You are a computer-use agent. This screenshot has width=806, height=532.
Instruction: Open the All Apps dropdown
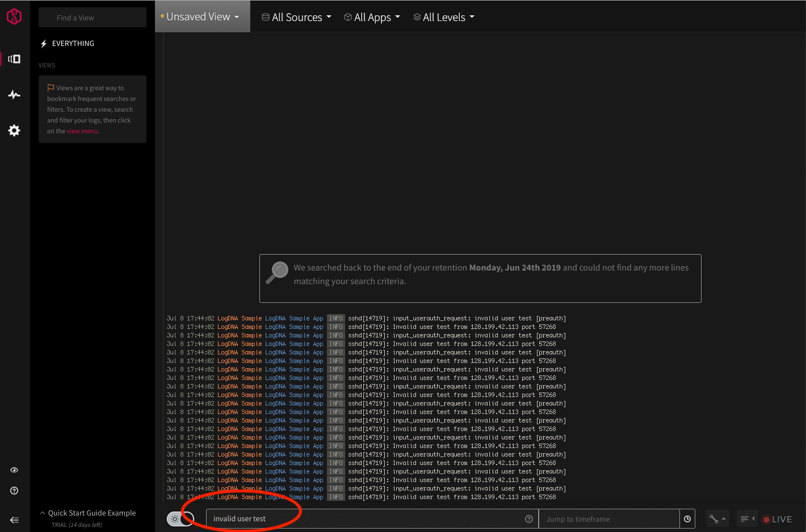point(372,17)
